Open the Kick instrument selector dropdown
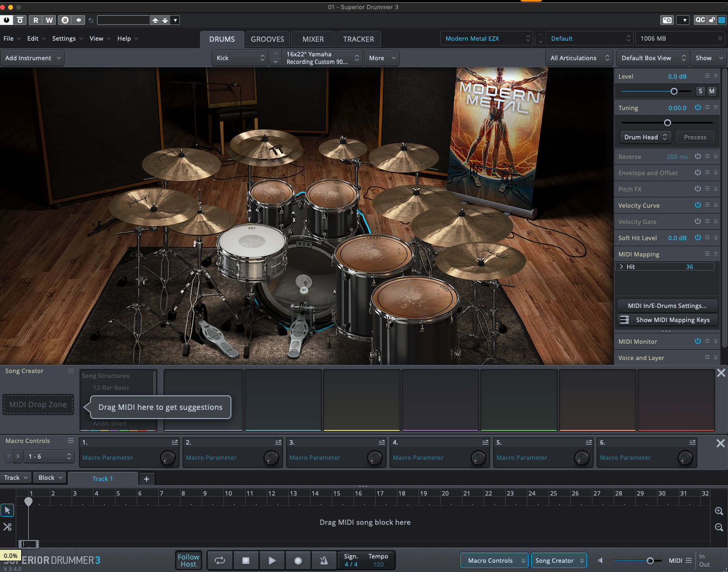The image size is (728, 572). 240,58
